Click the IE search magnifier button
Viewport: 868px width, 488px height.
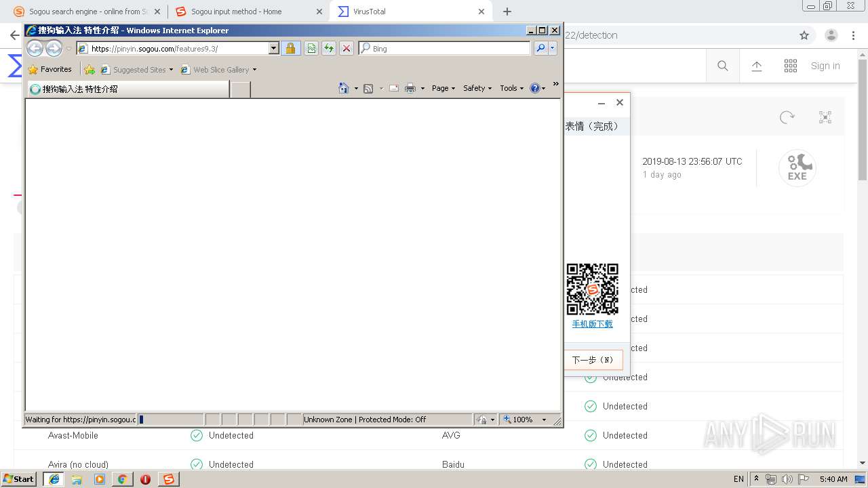pos(540,48)
